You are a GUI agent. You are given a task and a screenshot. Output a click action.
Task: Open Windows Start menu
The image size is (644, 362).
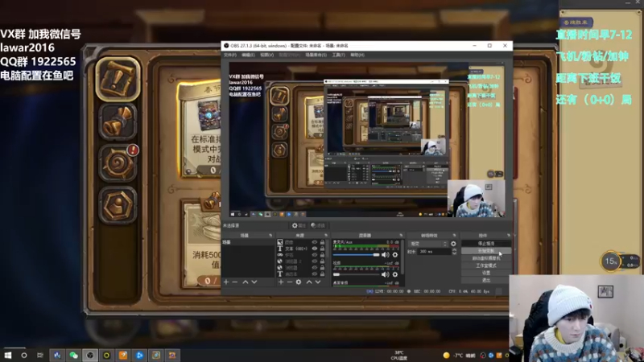(8, 355)
